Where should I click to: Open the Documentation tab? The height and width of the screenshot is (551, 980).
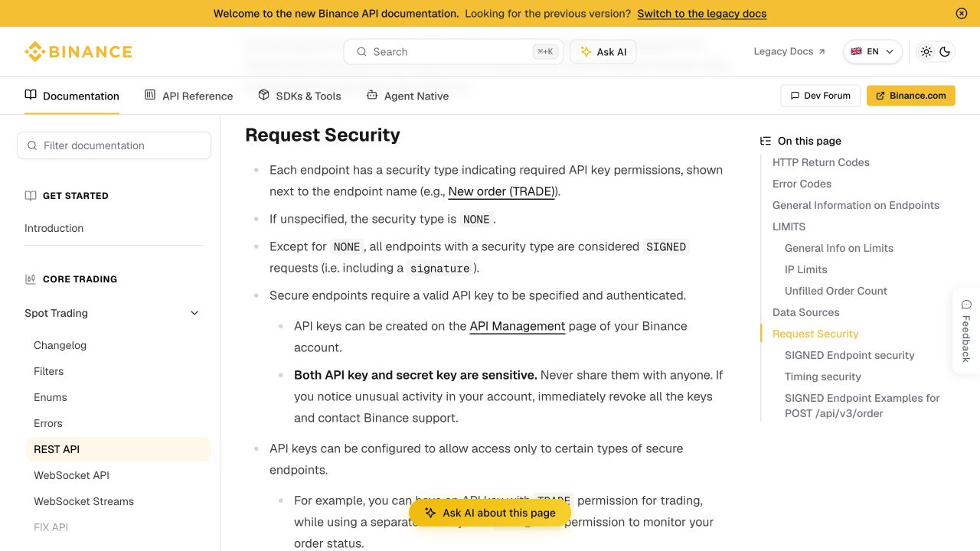(72, 96)
